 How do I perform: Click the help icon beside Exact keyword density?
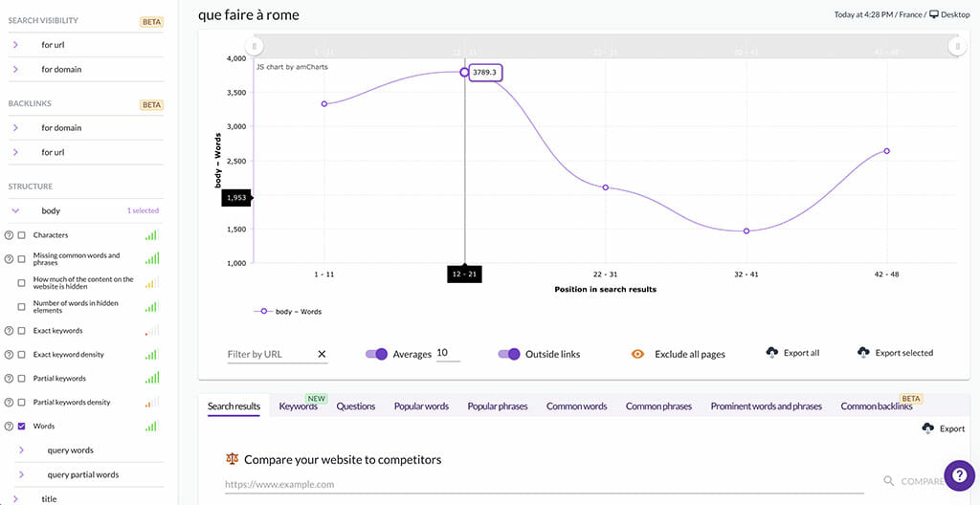(9, 355)
